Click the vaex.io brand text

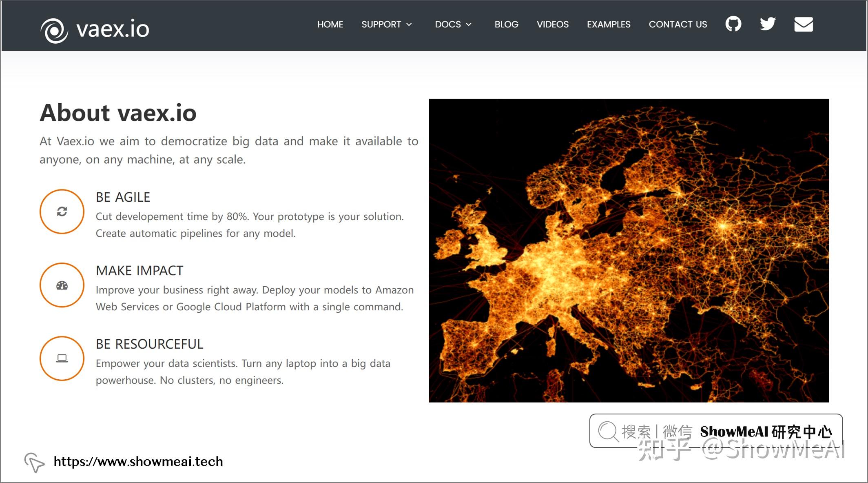tap(113, 29)
